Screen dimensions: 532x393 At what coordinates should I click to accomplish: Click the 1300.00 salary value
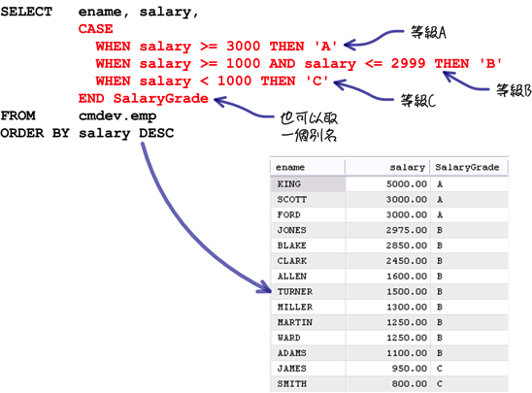(x=407, y=307)
